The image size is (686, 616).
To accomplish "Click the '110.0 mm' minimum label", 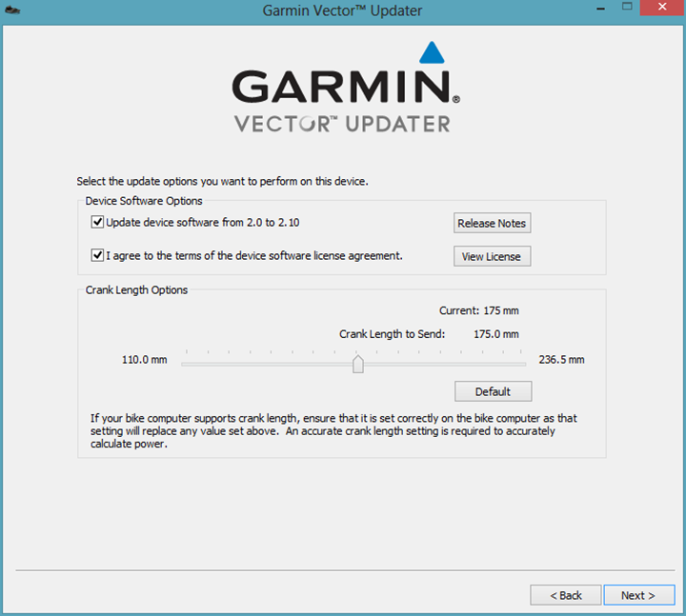I will tap(145, 360).
